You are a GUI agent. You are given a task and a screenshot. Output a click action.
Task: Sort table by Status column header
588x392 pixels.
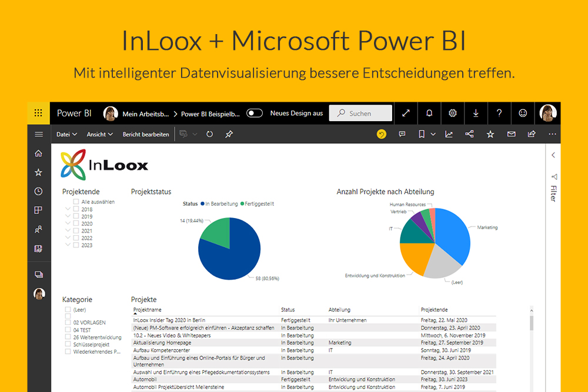click(288, 310)
